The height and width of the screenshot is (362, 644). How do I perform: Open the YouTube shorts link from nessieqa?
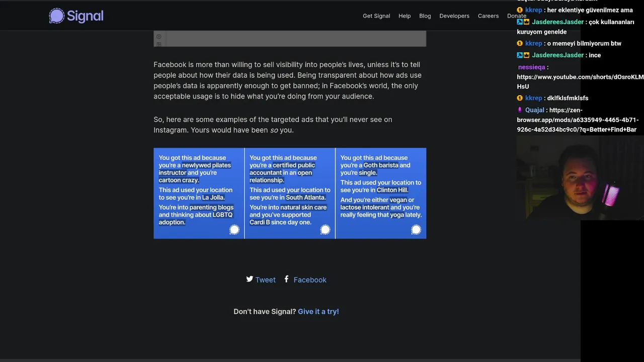pyautogui.click(x=580, y=81)
